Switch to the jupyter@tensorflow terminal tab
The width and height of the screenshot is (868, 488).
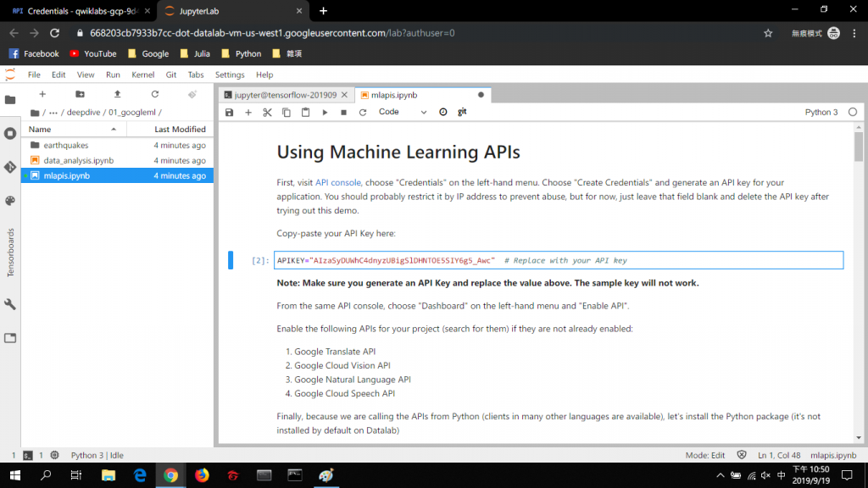285,95
